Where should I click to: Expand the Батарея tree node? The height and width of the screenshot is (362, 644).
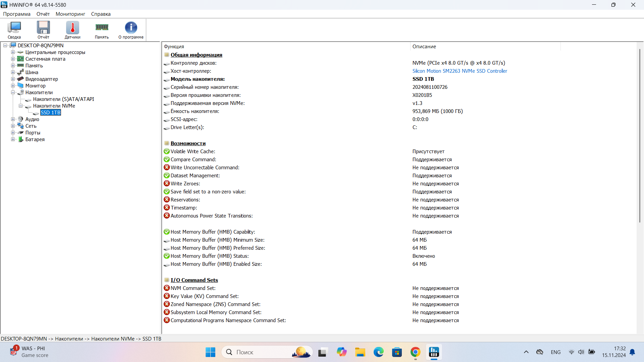(13, 139)
